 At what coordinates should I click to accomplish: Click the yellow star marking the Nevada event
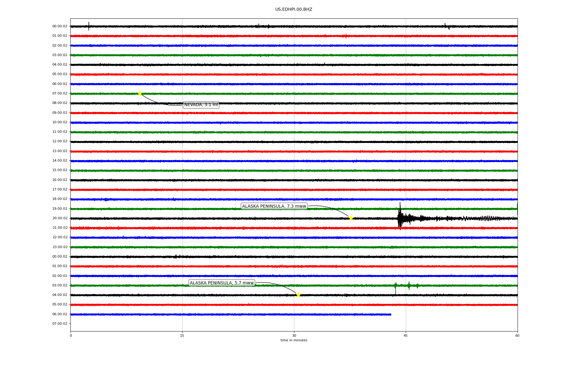click(x=140, y=93)
